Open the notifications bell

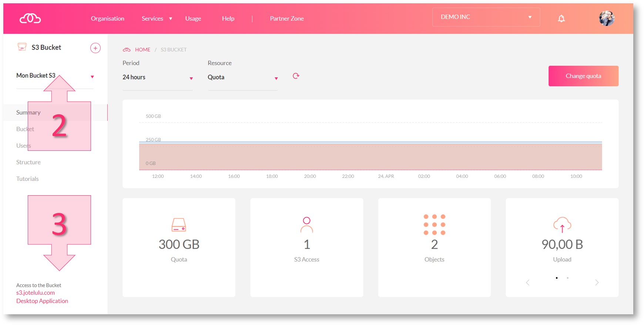point(561,18)
